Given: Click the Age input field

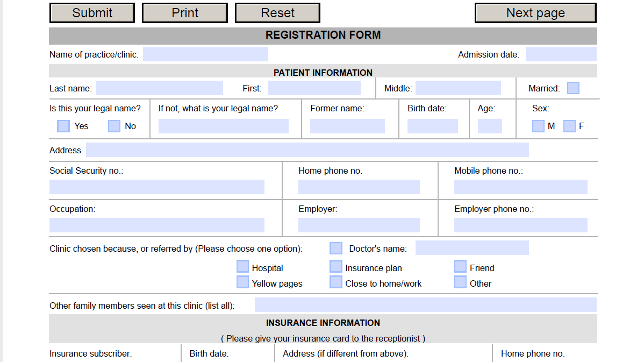Looking at the screenshot, I should click(x=490, y=126).
